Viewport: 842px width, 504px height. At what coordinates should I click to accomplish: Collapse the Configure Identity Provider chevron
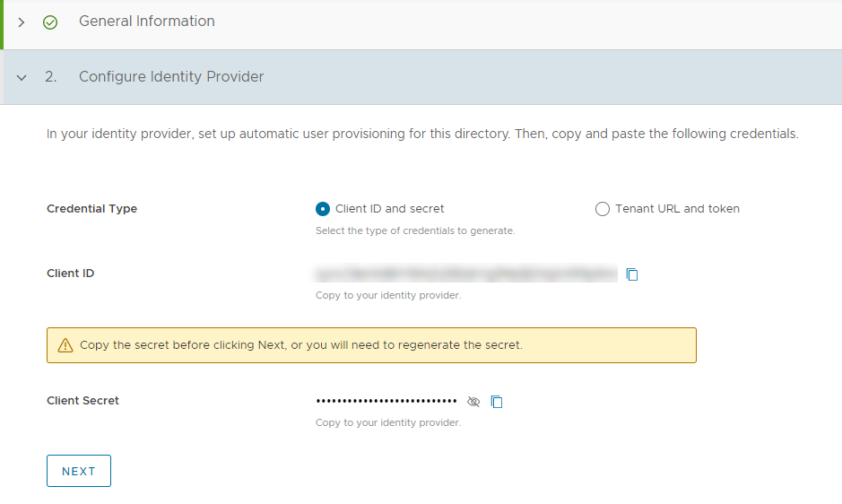pos(22,77)
